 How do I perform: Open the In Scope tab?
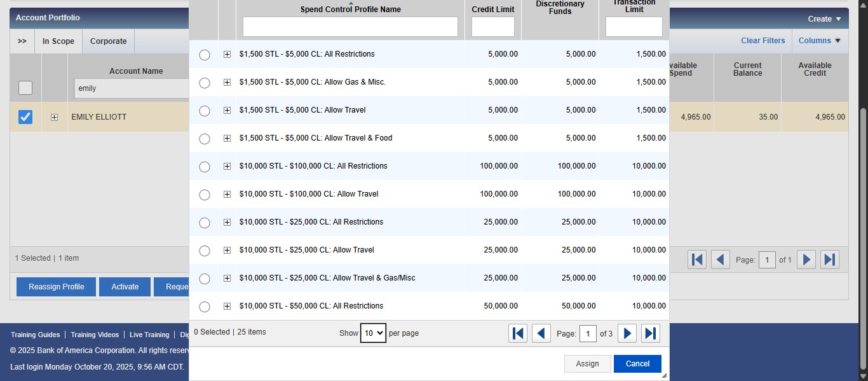coord(58,41)
